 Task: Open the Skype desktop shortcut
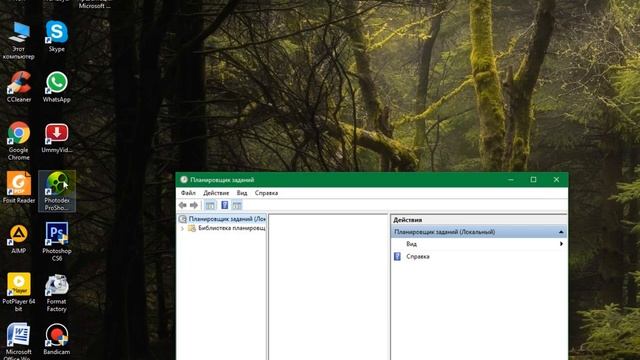click(x=56, y=36)
